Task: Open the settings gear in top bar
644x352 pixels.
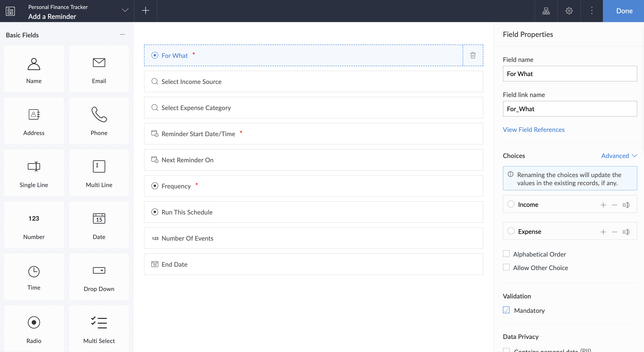Action: tap(569, 11)
